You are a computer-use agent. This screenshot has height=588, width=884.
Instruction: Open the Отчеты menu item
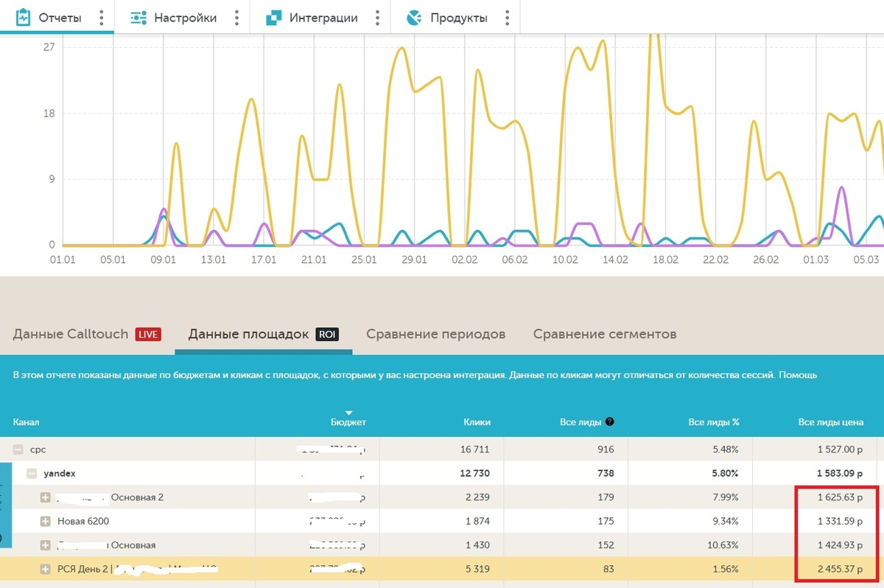[x=60, y=18]
